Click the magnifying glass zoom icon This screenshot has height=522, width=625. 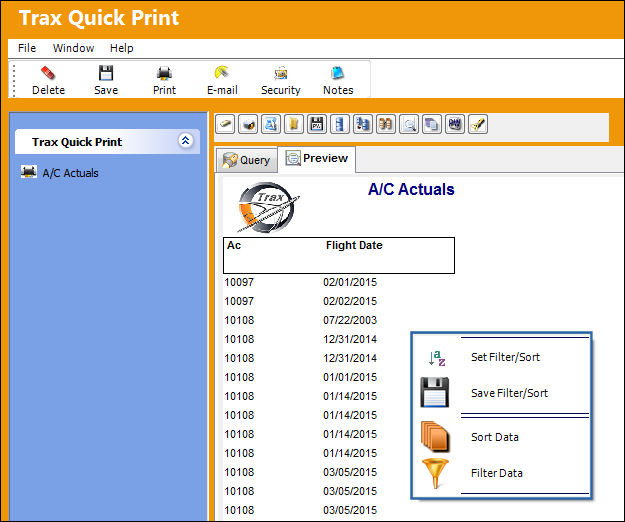[409, 124]
